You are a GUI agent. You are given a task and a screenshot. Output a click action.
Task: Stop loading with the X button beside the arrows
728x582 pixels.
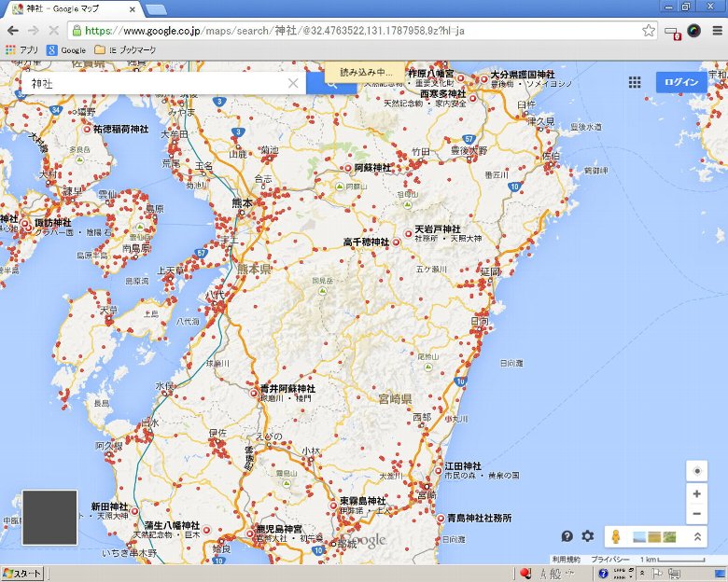(53, 31)
